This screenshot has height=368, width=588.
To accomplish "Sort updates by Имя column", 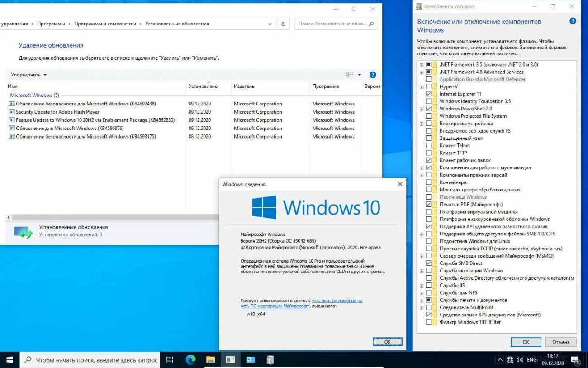I will tap(95, 86).
